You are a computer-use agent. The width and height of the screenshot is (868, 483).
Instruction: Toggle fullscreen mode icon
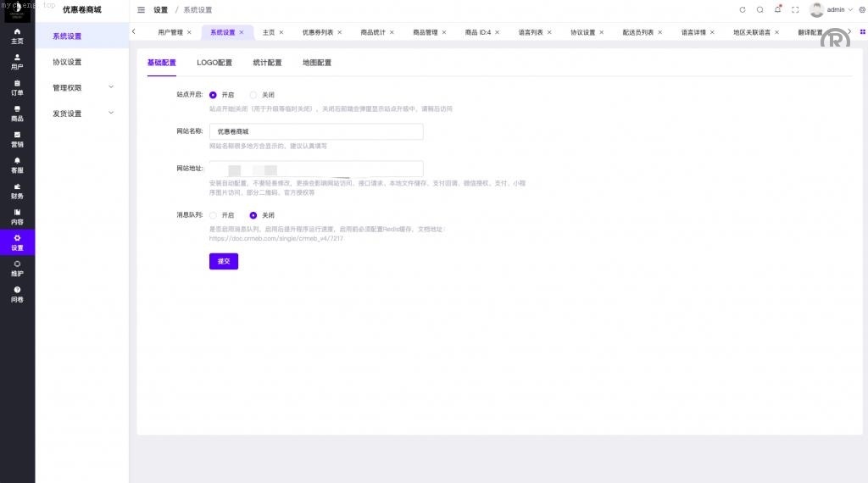[x=795, y=10]
